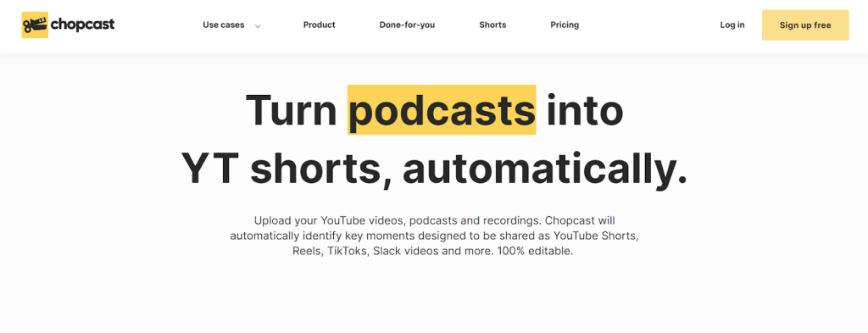Click the 'YT shorts, automatically.' headline line
The image size is (868, 333).
coord(435,169)
